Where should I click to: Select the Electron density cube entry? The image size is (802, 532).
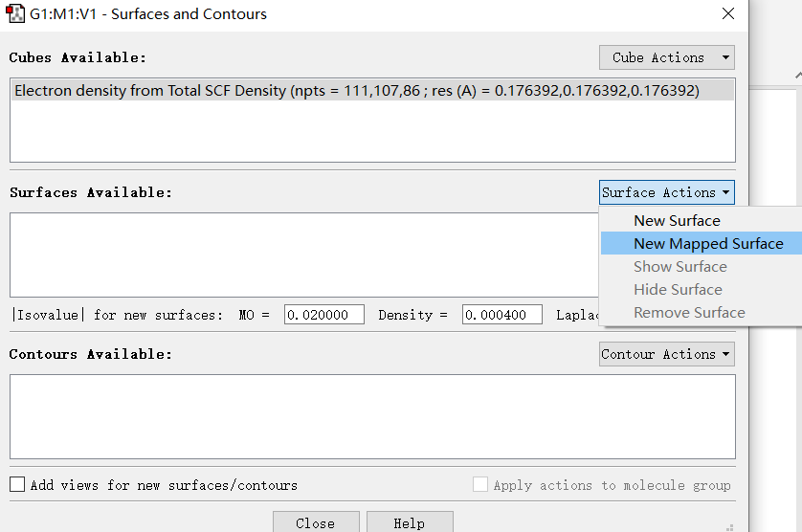click(372, 91)
